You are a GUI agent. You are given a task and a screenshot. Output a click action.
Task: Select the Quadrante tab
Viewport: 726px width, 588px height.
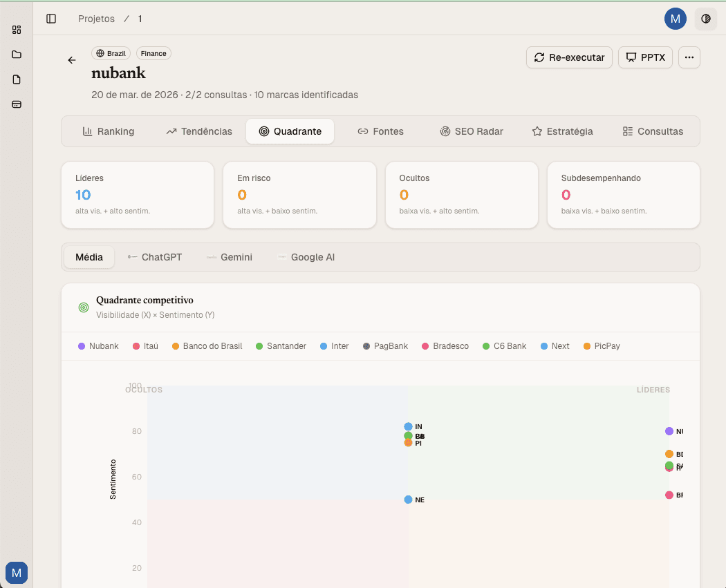pyautogui.click(x=290, y=131)
